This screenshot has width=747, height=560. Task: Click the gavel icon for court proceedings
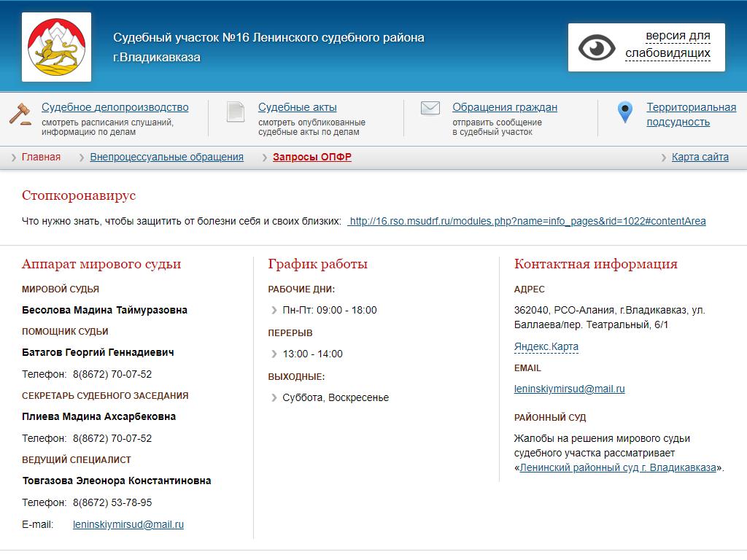pyautogui.click(x=20, y=114)
